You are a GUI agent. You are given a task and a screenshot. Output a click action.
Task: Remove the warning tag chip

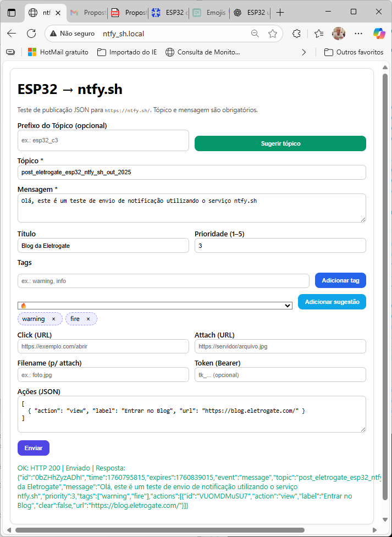point(53,319)
